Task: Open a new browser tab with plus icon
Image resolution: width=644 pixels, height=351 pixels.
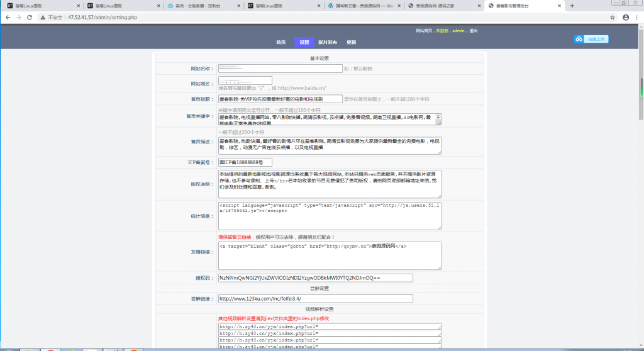Action: [572, 6]
